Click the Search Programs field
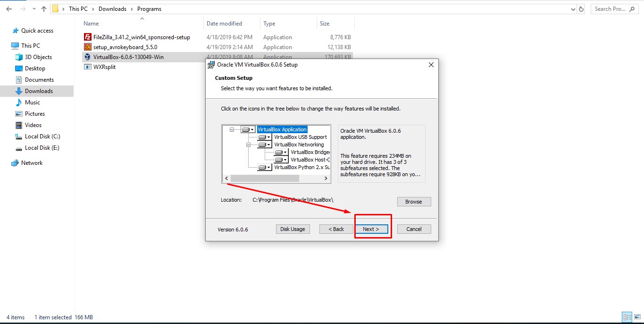This screenshot has width=644, height=324. pos(615,9)
